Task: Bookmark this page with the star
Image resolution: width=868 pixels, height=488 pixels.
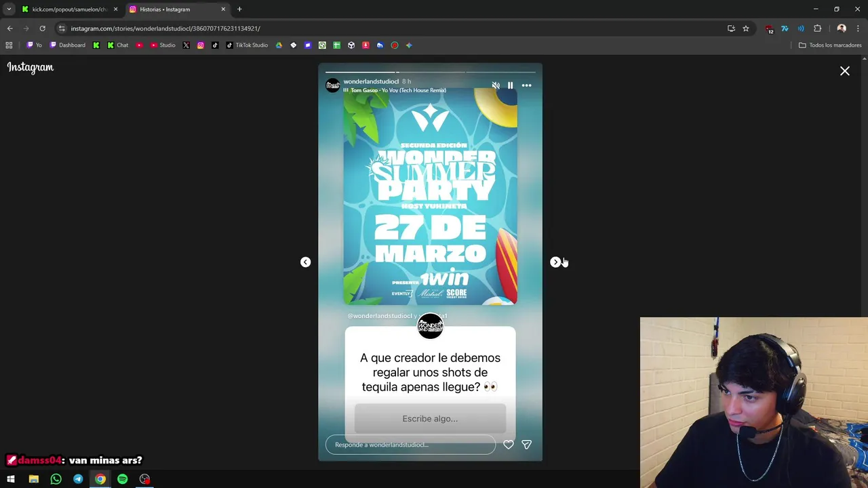Action: click(x=746, y=28)
